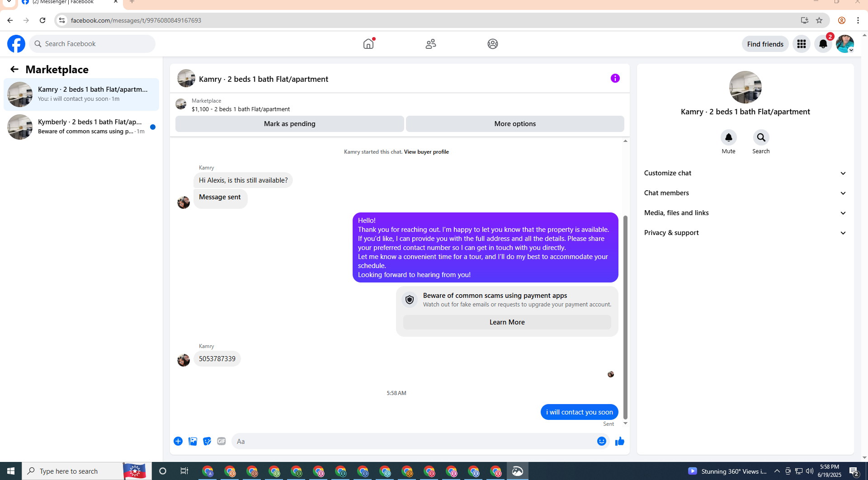Image resolution: width=868 pixels, height=480 pixels.
Task: Expand Privacy & support section
Action: pos(745,233)
